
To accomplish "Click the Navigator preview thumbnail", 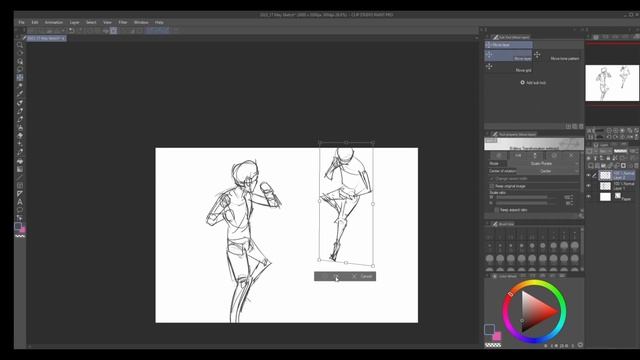I will 612,83.
